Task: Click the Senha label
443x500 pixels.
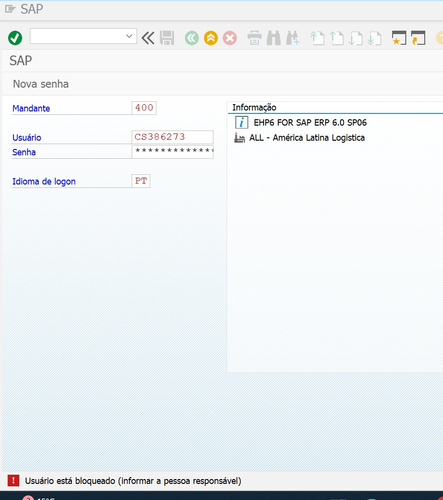Action: (24, 152)
